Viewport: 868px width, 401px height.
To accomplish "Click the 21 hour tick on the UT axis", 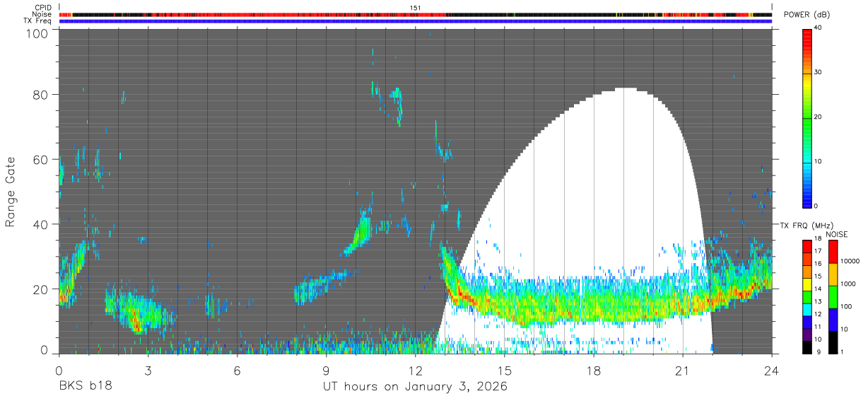I will pyautogui.click(x=683, y=369).
